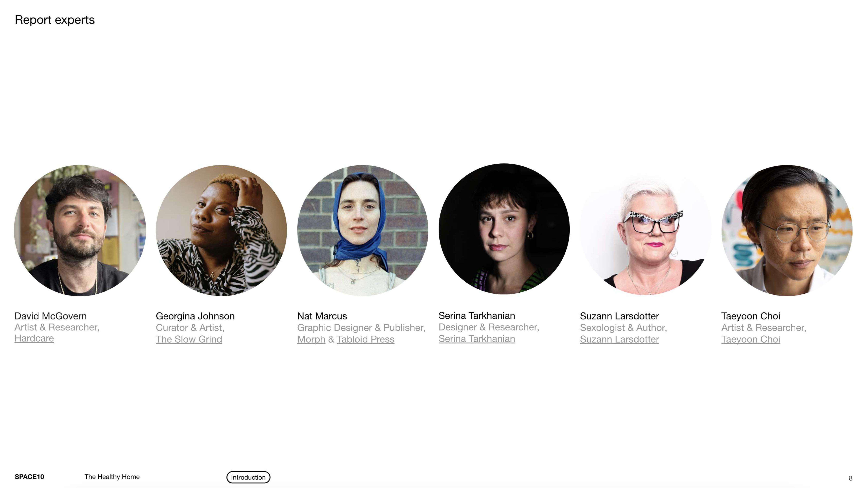The image size is (868, 488).
Task: Click Suzann Larsdotter's portrait photo
Action: [646, 230]
